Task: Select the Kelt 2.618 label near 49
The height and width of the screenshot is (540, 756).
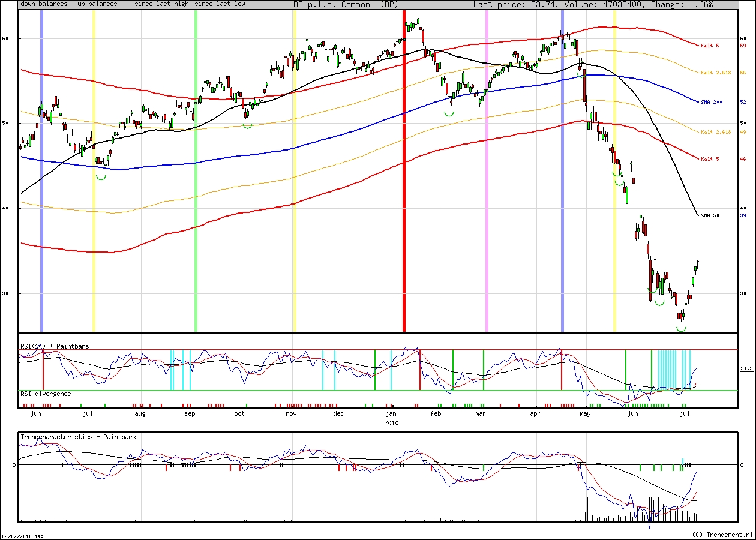Action: pyautogui.click(x=716, y=131)
